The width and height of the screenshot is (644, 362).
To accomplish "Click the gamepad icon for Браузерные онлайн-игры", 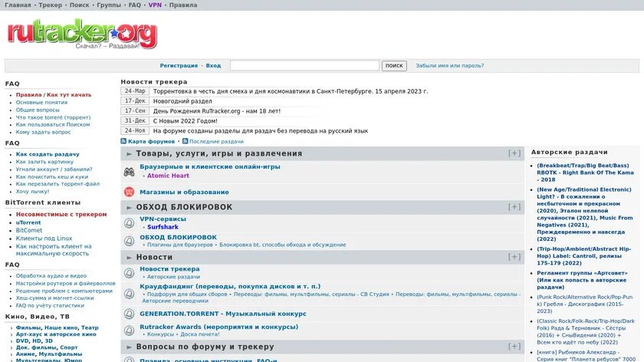I will pyautogui.click(x=129, y=172).
